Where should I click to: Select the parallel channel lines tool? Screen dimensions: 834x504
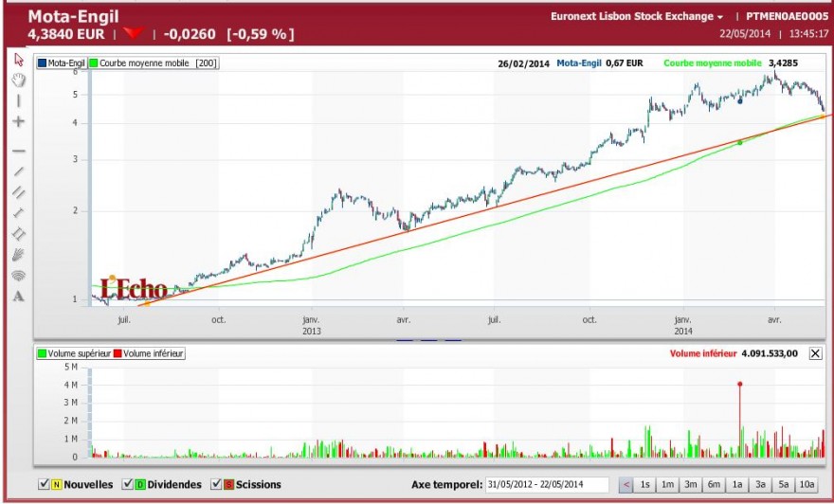(19, 192)
